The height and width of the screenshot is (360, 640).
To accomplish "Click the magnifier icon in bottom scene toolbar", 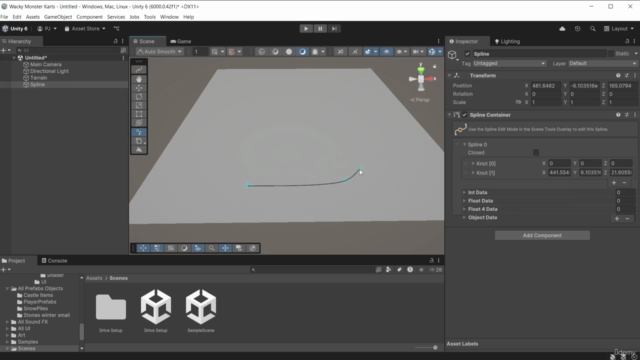I will coord(211,248).
